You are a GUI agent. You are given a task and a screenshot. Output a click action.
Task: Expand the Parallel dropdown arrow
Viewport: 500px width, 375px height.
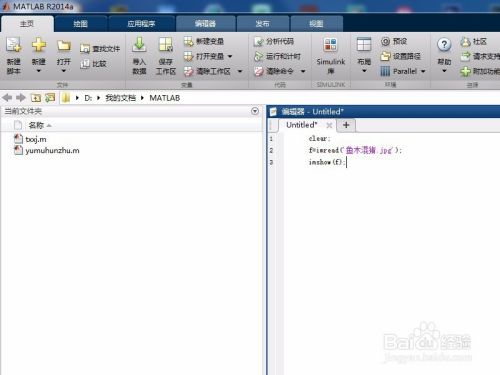(x=423, y=71)
